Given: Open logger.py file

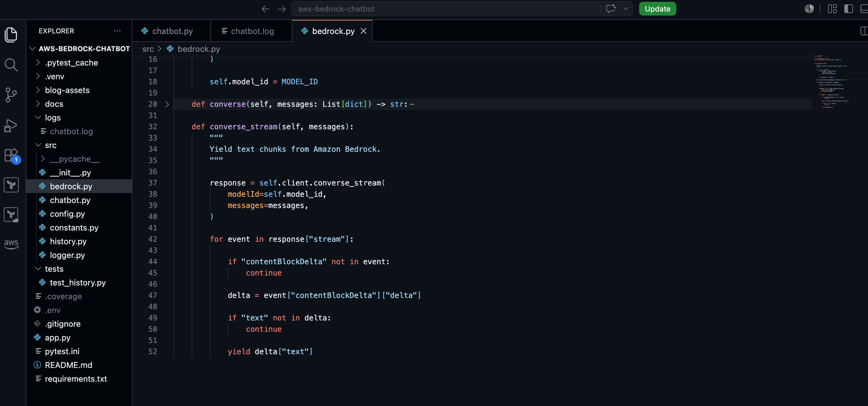Looking at the screenshot, I should coord(79,255).
